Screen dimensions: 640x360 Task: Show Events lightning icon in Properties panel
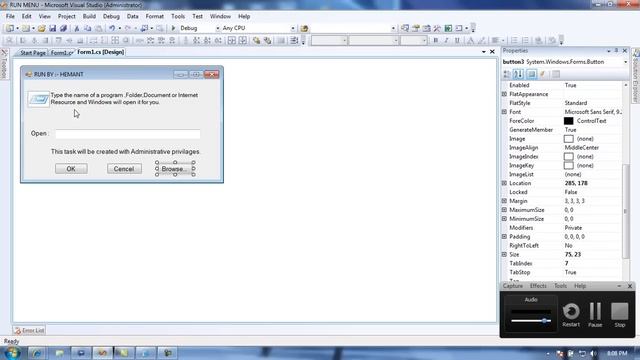pos(542,74)
